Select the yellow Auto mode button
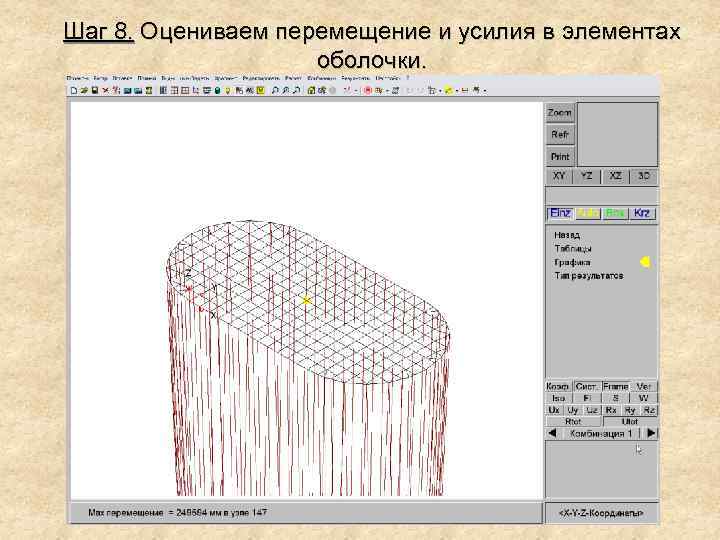The width and height of the screenshot is (720, 540). (588, 214)
